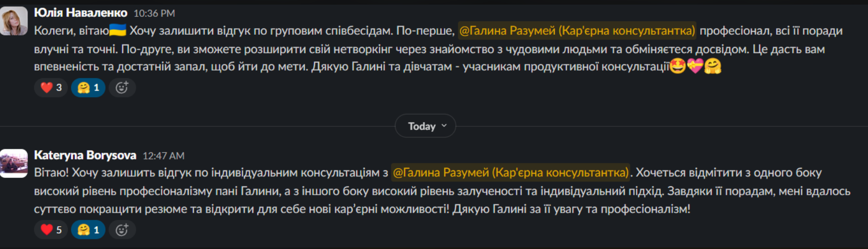
Task: Open Kateryna Borysova's avatar
Action: coord(14,163)
